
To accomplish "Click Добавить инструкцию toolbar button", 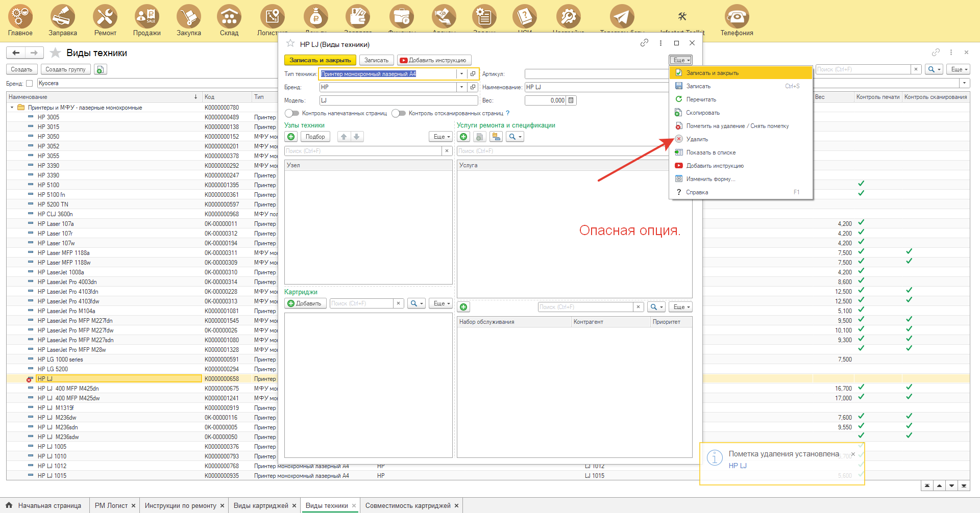I will pyautogui.click(x=433, y=60).
